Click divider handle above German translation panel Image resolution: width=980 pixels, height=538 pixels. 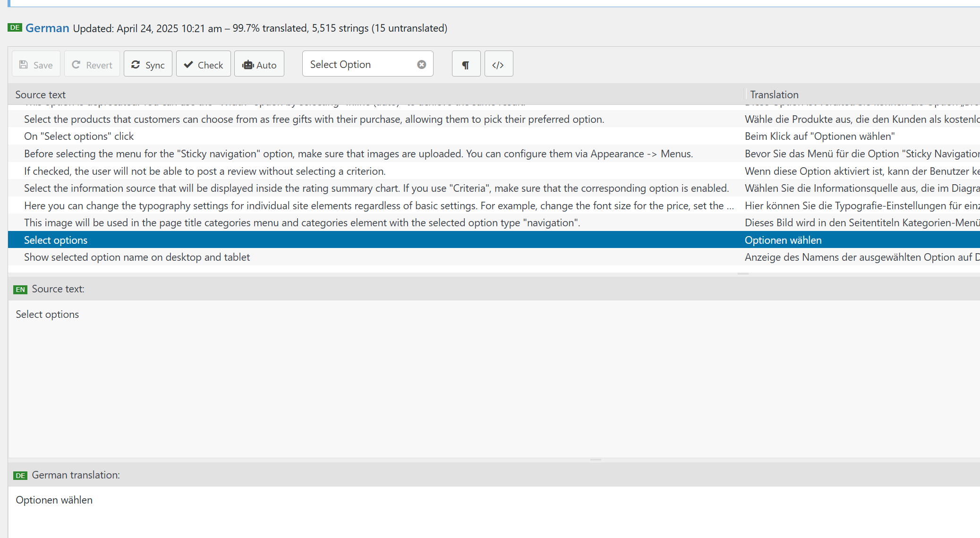pos(596,460)
